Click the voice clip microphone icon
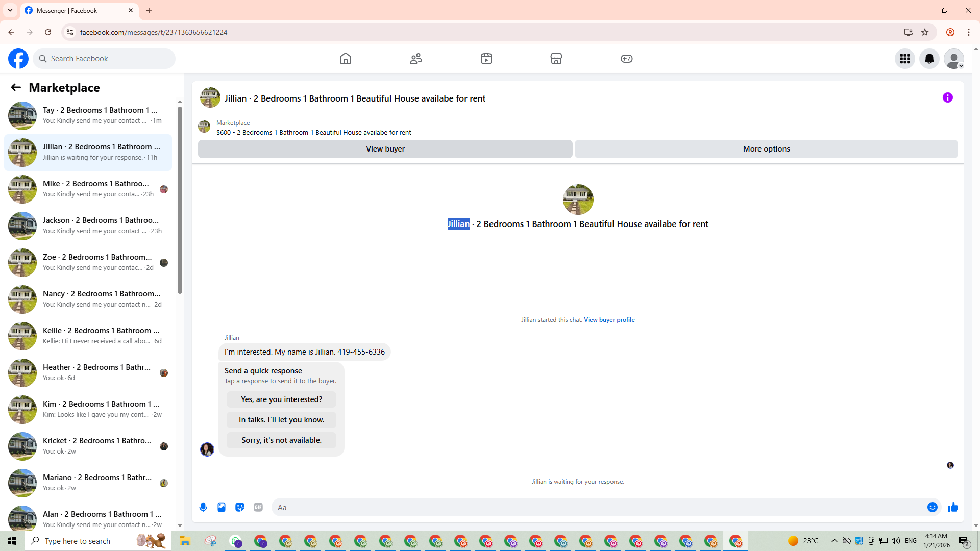Viewport: 980px width, 551px height. [203, 507]
